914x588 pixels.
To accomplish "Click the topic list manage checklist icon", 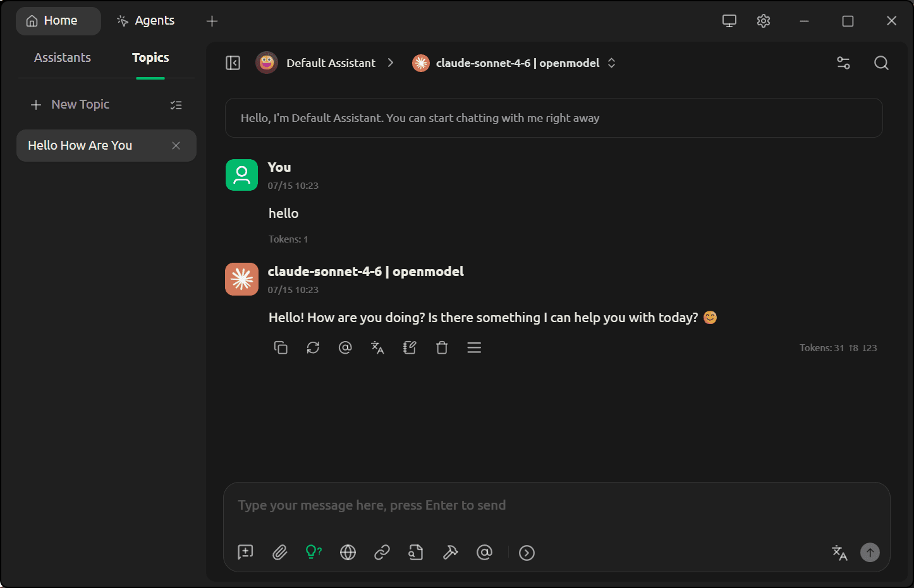I will (x=176, y=105).
